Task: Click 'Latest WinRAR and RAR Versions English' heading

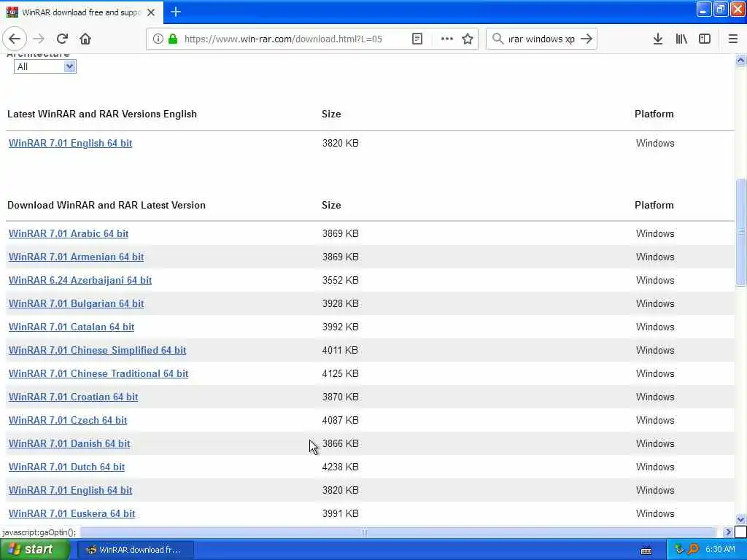Action: coord(102,114)
